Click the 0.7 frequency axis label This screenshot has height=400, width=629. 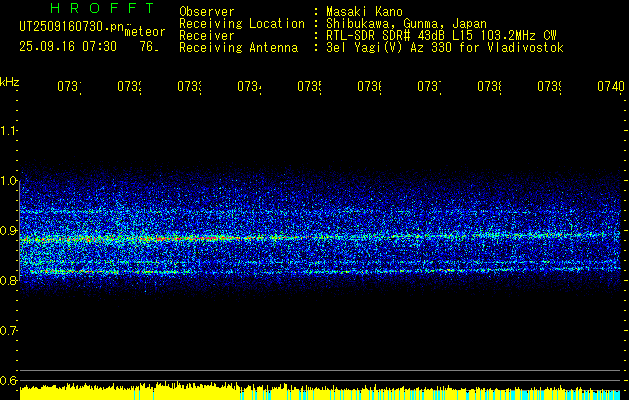coord(8,330)
